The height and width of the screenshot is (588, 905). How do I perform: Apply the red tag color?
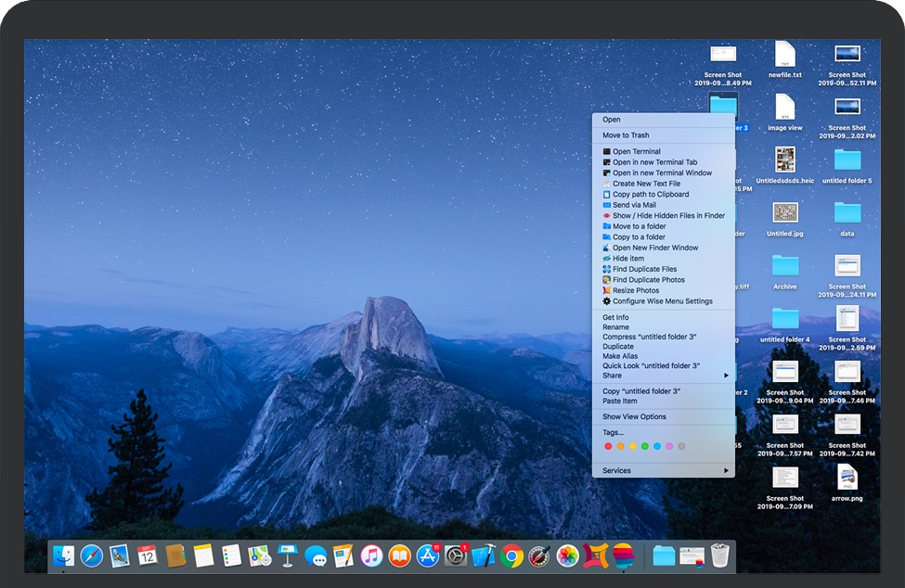click(608, 446)
